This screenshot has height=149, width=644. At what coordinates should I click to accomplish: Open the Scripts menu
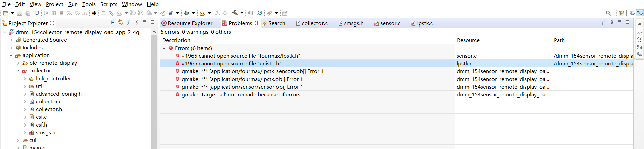click(109, 4)
